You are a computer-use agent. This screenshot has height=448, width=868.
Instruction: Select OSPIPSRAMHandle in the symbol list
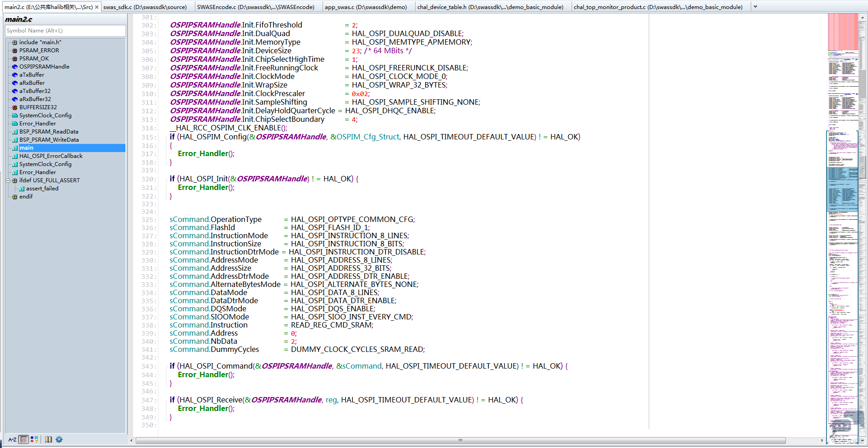44,67
